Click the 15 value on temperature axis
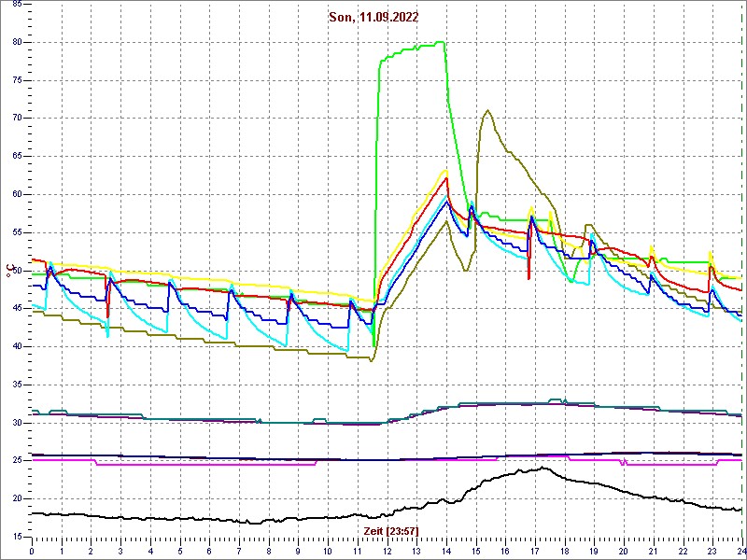The width and height of the screenshot is (747, 560). [16, 538]
